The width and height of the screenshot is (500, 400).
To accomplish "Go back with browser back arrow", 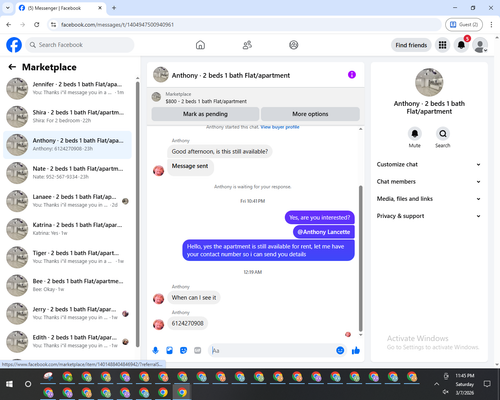I will click(x=9, y=25).
